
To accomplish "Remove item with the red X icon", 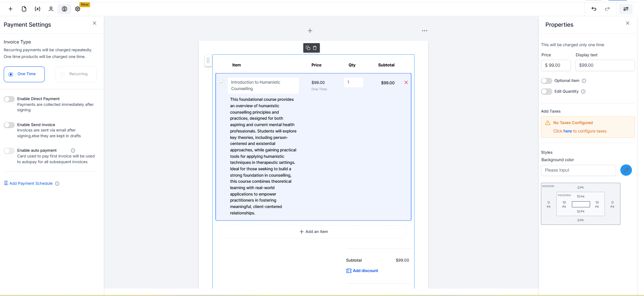I will (x=406, y=83).
